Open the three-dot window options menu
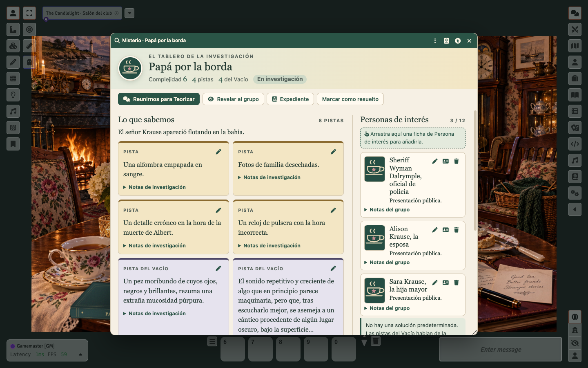The height and width of the screenshot is (368, 588). coord(435,40)
